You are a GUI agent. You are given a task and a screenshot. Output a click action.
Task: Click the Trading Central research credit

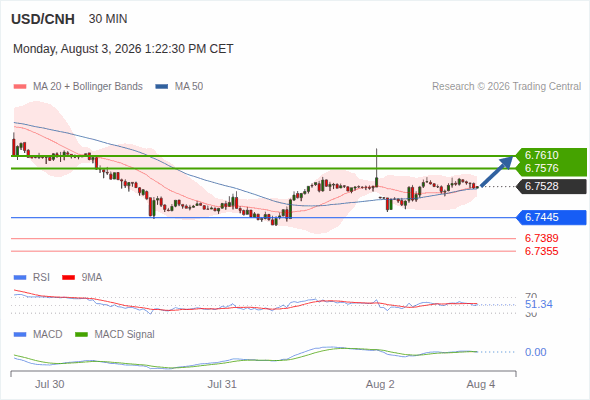tap(506, 87)
